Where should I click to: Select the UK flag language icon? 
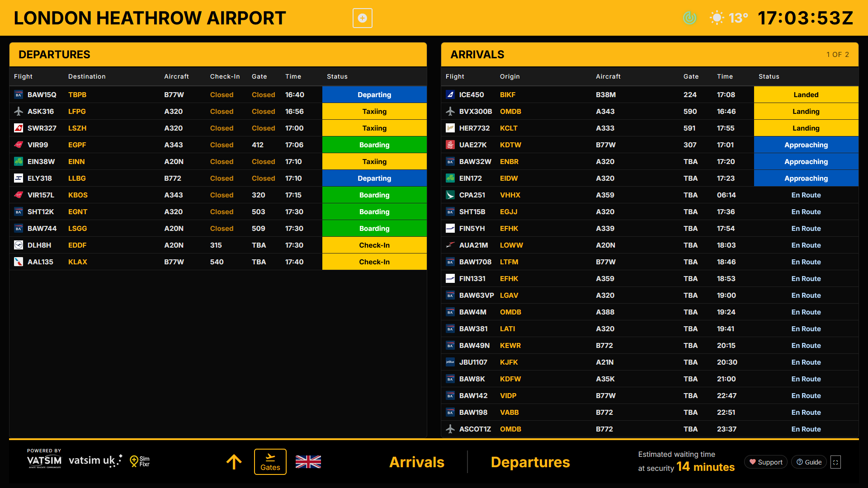[308, 462]
